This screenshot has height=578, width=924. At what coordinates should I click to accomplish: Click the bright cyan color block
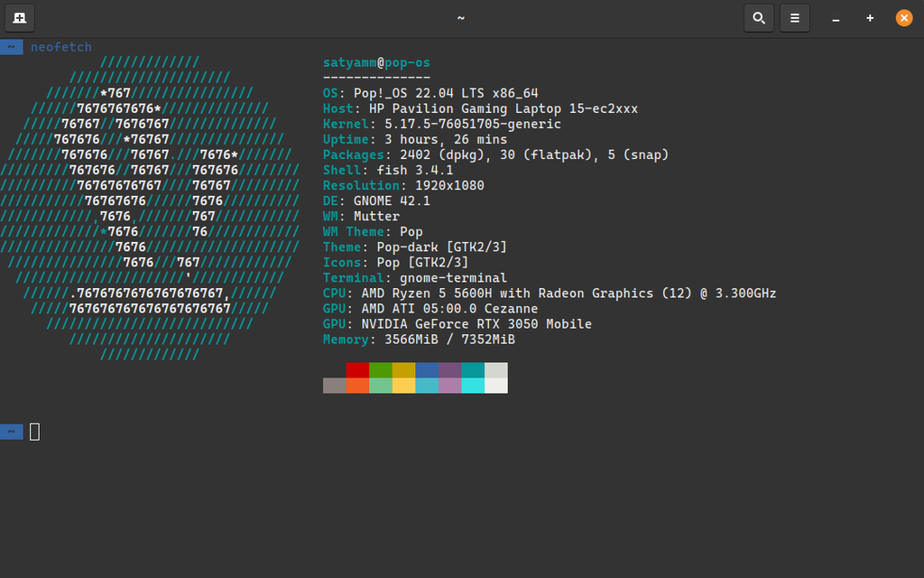tap(473, 386)
